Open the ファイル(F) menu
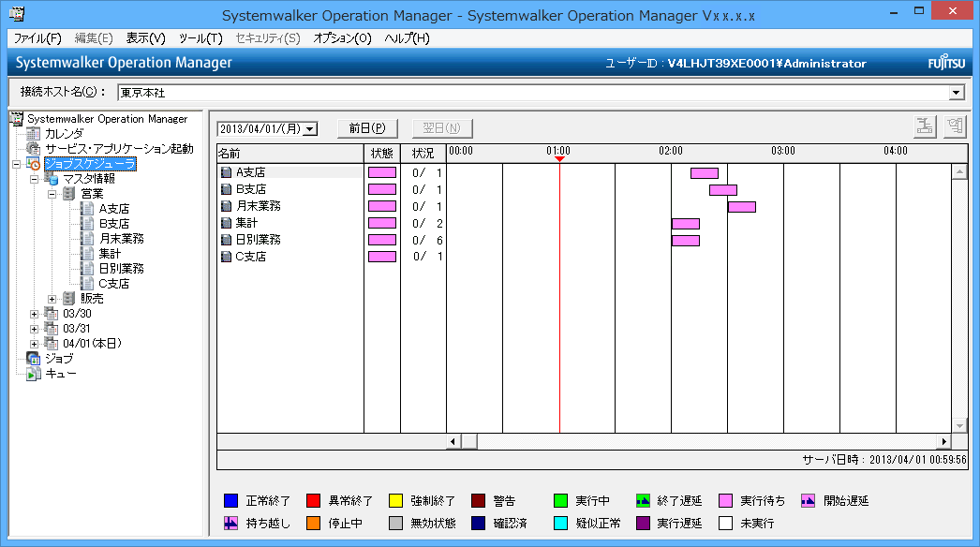 click(37, 38)
